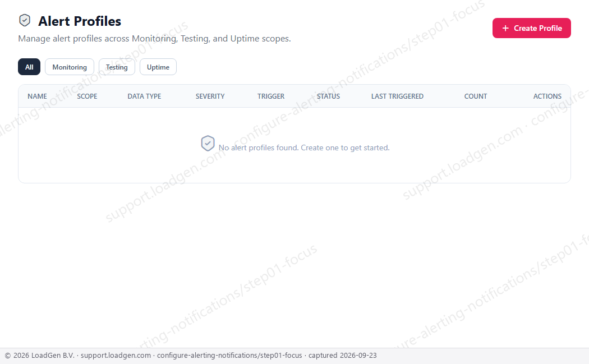Click the ACTIONS column header
This screenshot has height=364, width=589.
[x=547, y=96]
